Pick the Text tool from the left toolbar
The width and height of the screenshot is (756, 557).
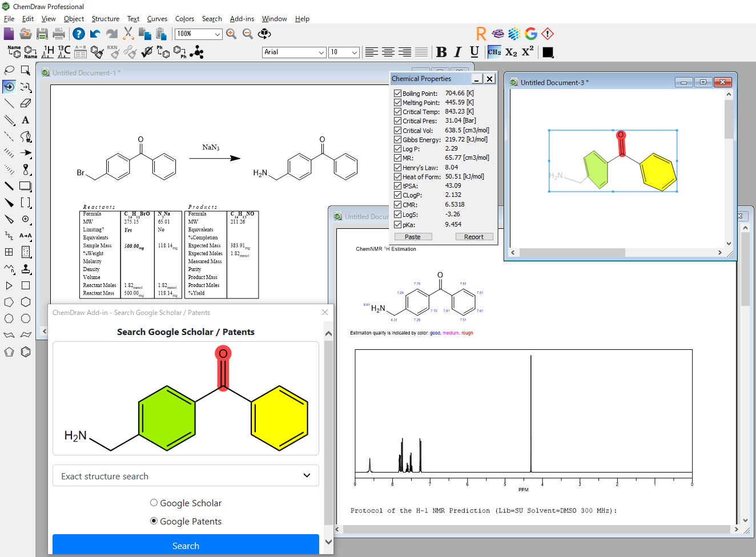point(26,120)
